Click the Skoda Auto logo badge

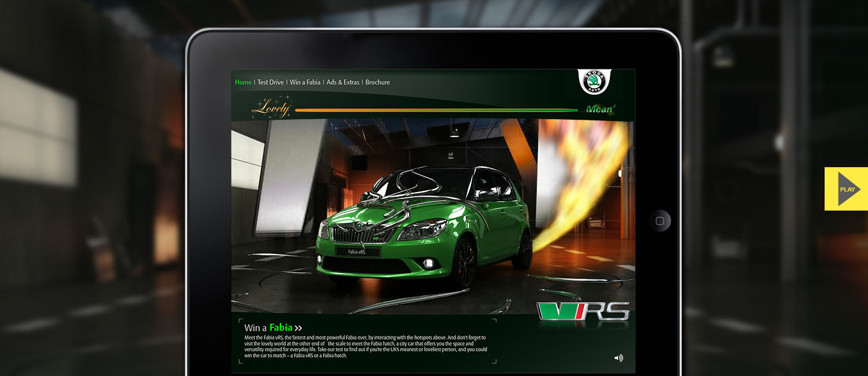(594, 82)
